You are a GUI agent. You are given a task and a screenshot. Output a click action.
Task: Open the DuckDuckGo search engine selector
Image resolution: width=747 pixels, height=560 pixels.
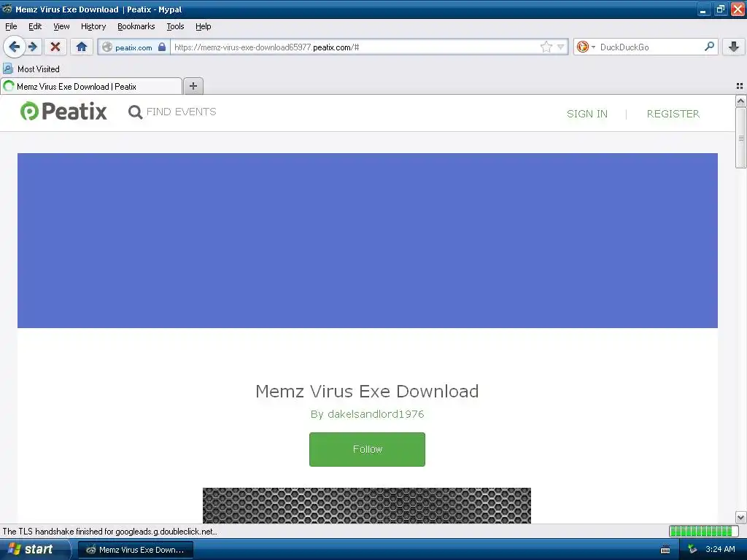(x=586, y=47)
